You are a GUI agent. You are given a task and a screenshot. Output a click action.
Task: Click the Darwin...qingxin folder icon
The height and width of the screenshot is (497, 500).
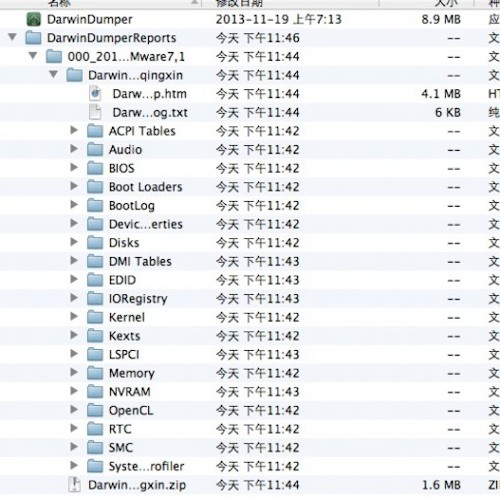point(74,75)
